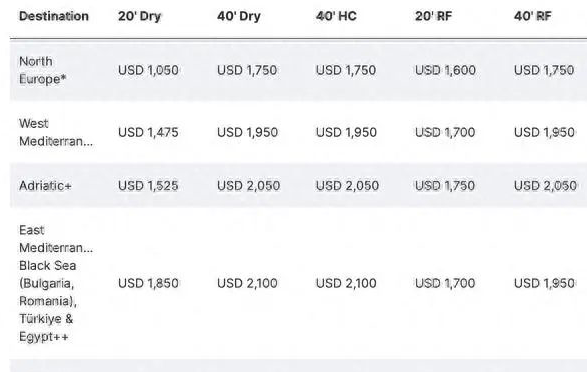Viewport: 587px width, 372px height.
Task: Click the 40' HC column header
Action: 336,16
